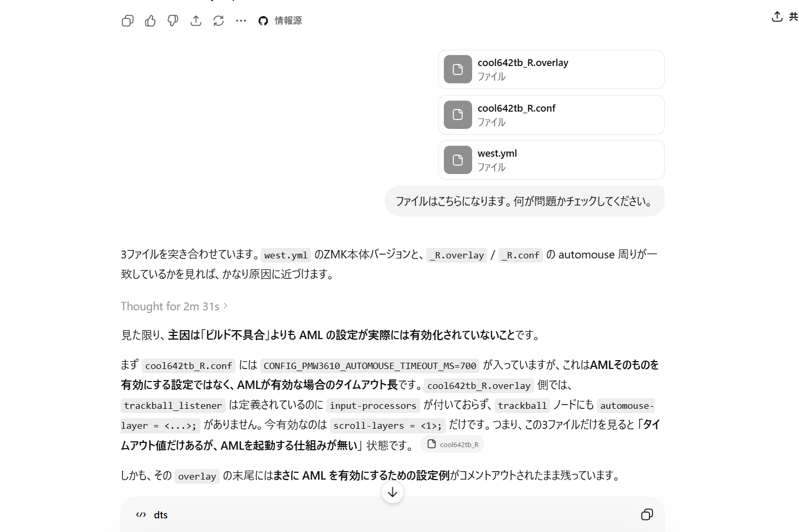
Task: Copy the dts code block
Action: coord(647,515)
